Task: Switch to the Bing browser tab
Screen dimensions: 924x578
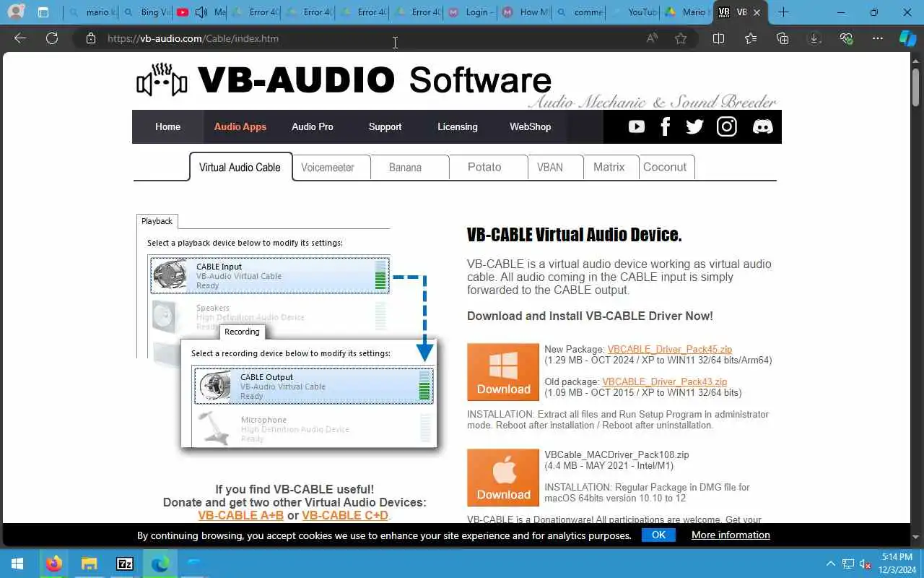Action: [146, 12]
